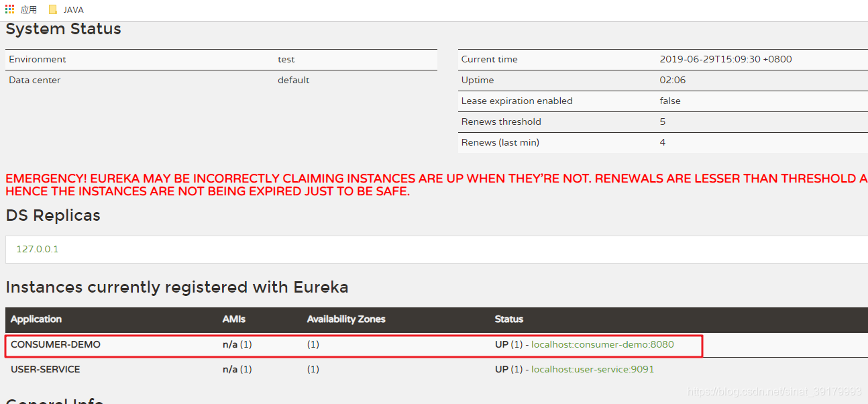Select the Renews threshold label
Image resolution: width=868 pixels, height=404 pixels.
[x=501, y=121]
